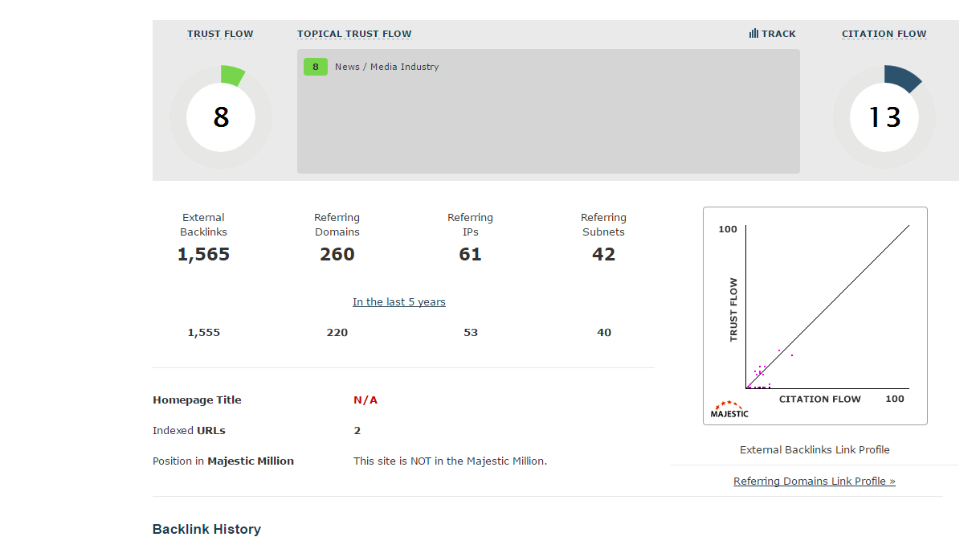This screenshot has height=537, width=980.
Task: Click the 'Position in Majestic Million' label
Action: [223, 461]
